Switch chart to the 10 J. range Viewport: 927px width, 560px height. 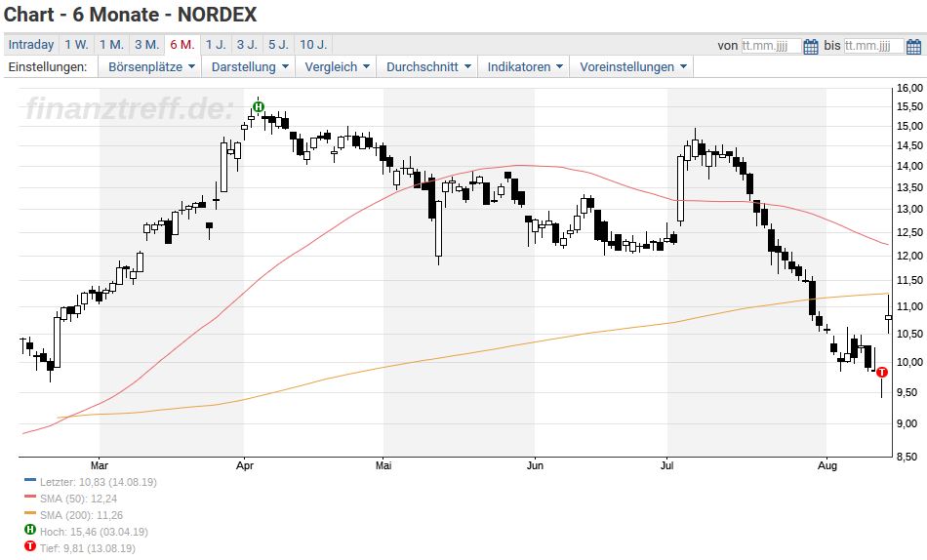tap(313, 45)
